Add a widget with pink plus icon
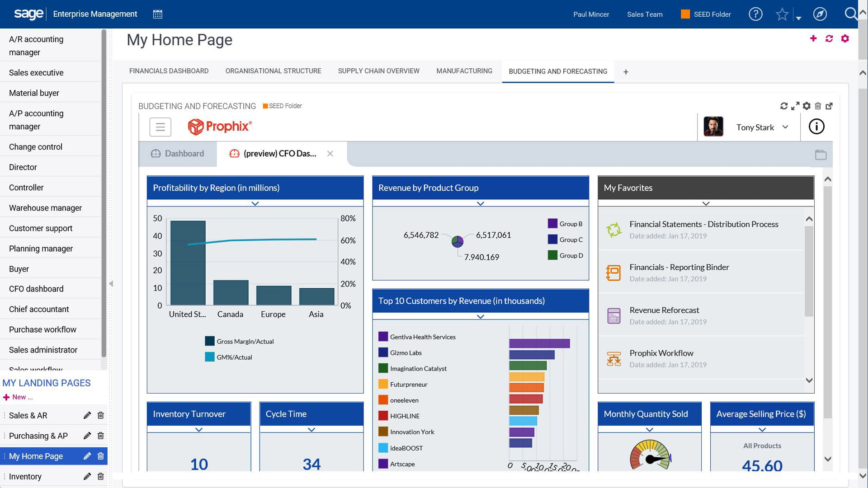This screenshot has height=488, width=868. [x=813, y=38]
